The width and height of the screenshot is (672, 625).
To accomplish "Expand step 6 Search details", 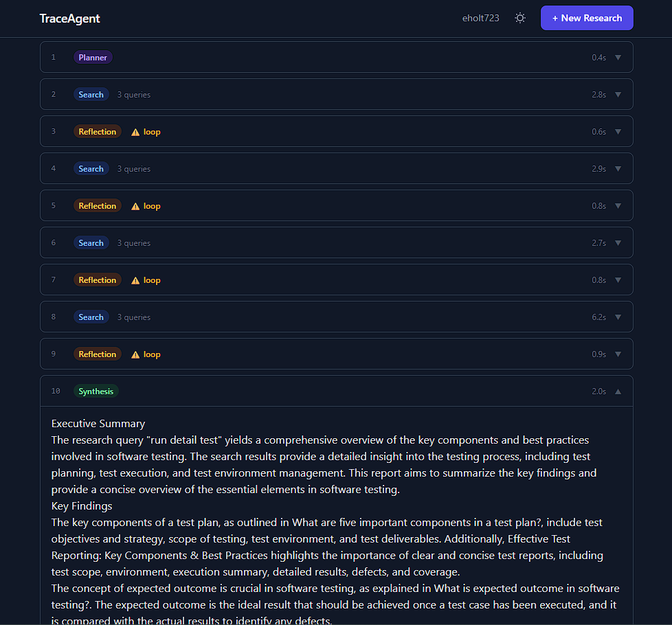I will click(x=618, y=242).
